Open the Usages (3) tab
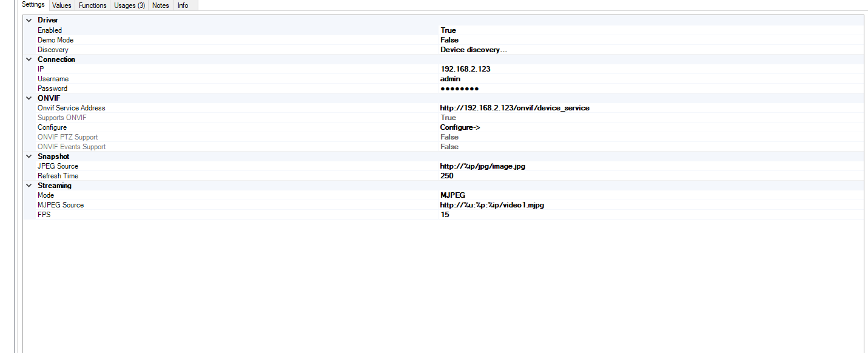The height and width of the screenshot is (353, 868). click(x=129, y=5)
